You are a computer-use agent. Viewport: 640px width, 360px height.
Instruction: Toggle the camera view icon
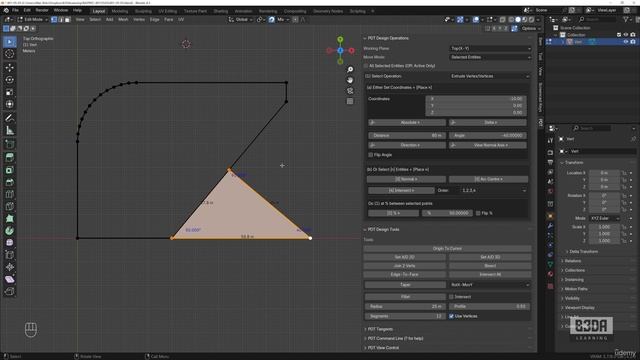[350, 91]
